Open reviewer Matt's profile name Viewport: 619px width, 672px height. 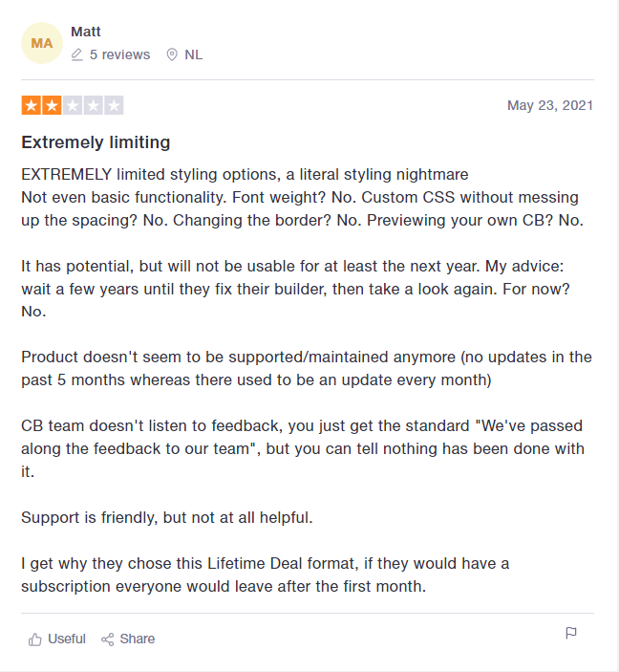(x=86, y=32)
